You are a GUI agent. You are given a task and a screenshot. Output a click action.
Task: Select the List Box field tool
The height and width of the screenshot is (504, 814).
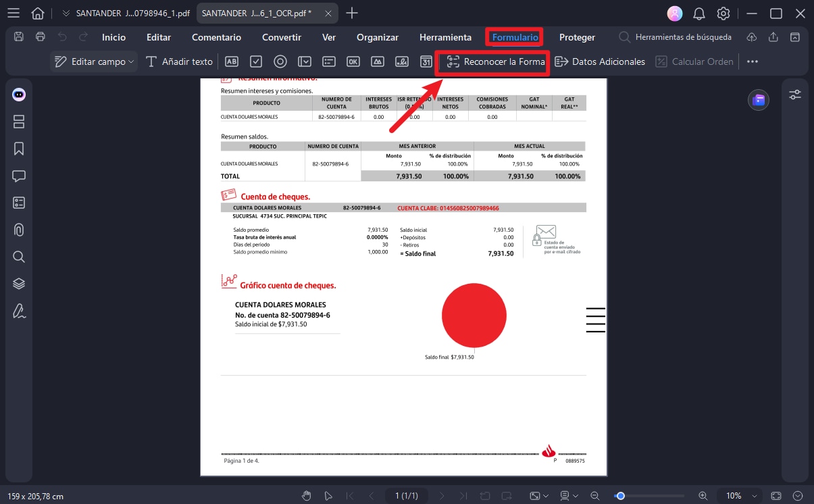(x=329, y=61)
